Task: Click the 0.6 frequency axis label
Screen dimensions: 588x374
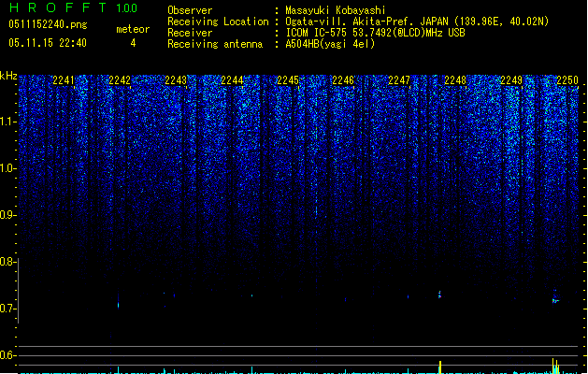Action: click(7, 355)
